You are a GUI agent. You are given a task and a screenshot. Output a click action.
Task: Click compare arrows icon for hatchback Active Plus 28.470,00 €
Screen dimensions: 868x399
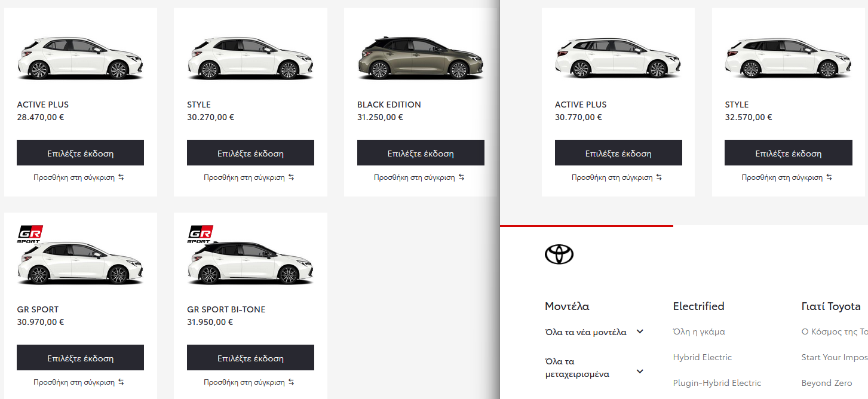[121, 177]
